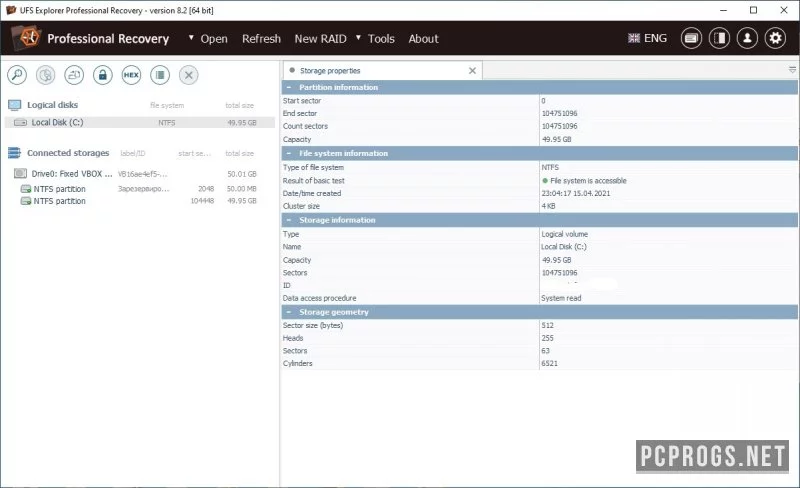Click the user account icon in header
800x488 pixels.
click(747, 38)
